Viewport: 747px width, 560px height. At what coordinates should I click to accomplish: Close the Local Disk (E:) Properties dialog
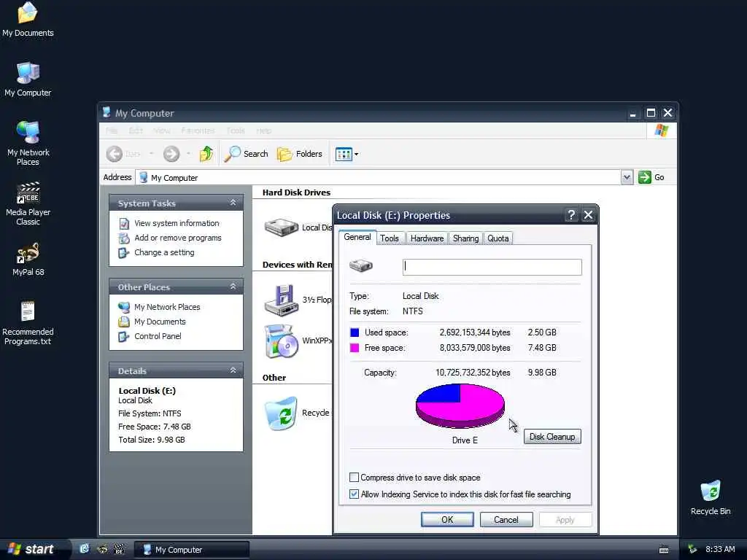589,215
